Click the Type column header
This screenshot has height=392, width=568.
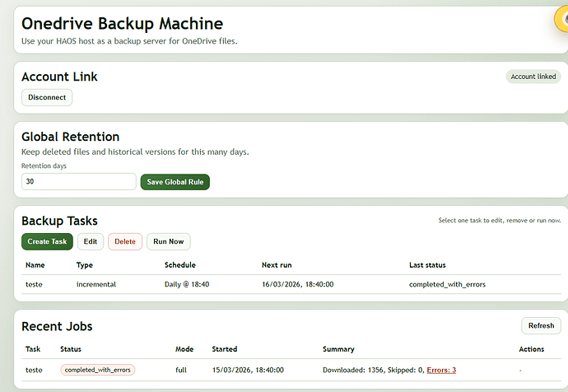tap(85, 265)
